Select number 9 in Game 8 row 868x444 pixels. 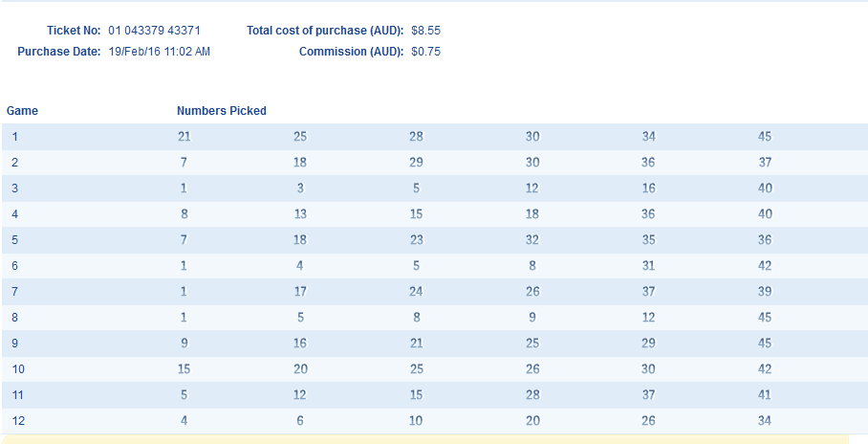click(x=532, y=318)
